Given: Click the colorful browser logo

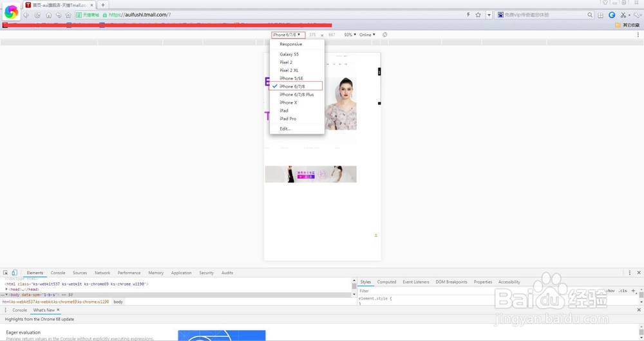Looking at the screenshot, I should [x=11, y=12].
